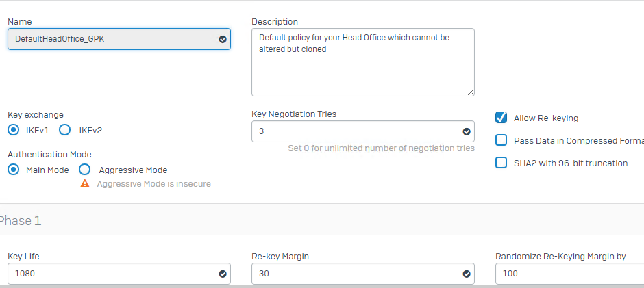Enable Pass Data in Compressed Format
This screenshot has height=288, width=644.
click(x=501, y=140)
